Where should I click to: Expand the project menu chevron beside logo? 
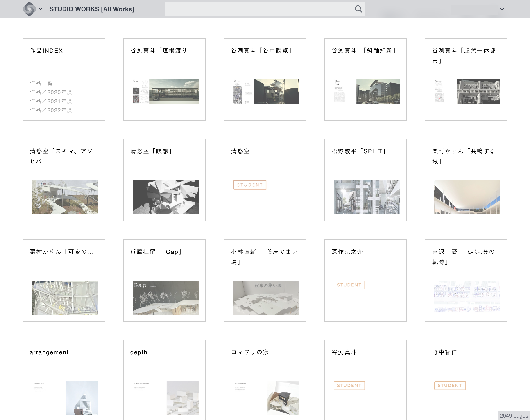[x=41, y=9]
